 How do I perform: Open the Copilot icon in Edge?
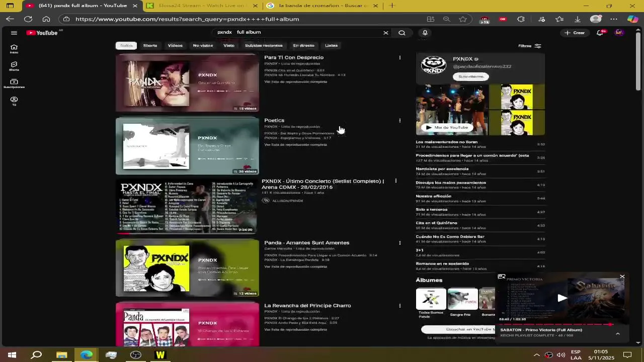[x=632, y=19]
